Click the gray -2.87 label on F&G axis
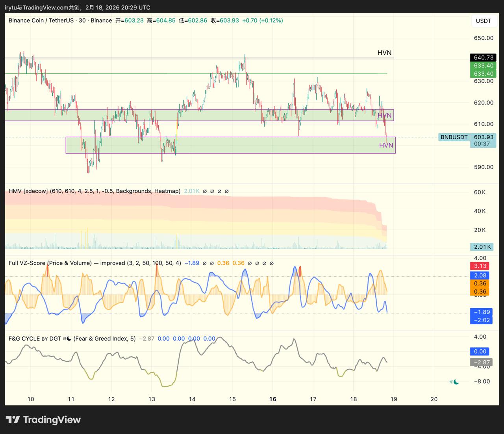 (x=481, y=362)
